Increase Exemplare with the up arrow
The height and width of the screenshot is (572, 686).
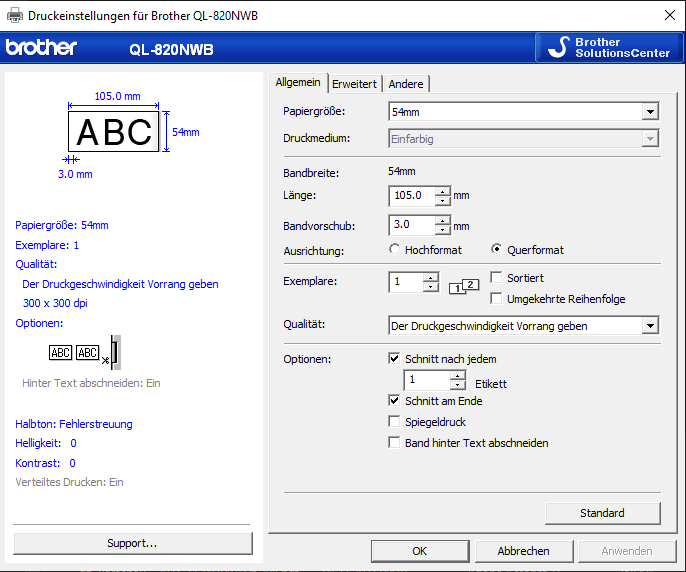(431, 277)
